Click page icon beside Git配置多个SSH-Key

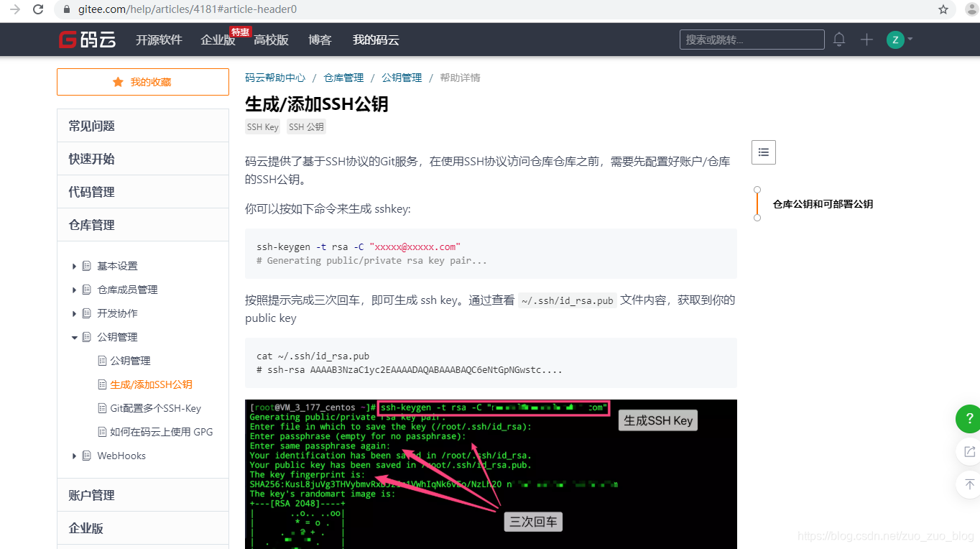[x=102, y=408]
